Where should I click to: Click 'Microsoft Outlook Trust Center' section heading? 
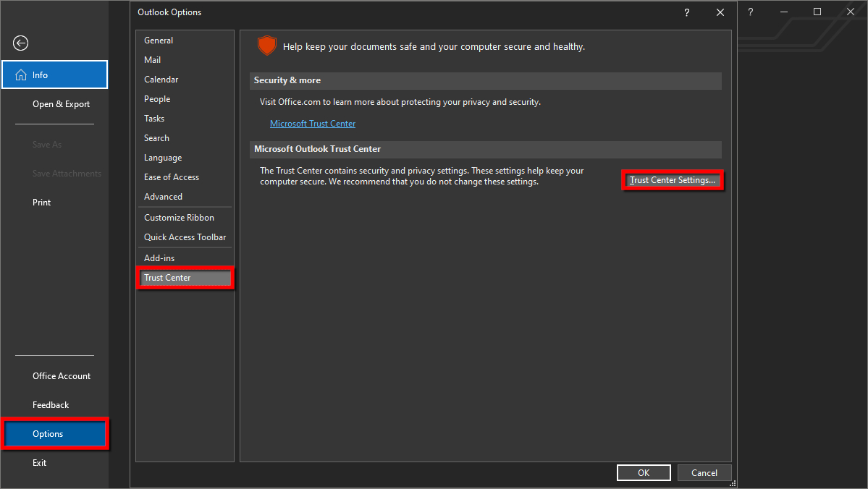pyautogui.click(x=317, y=149)
